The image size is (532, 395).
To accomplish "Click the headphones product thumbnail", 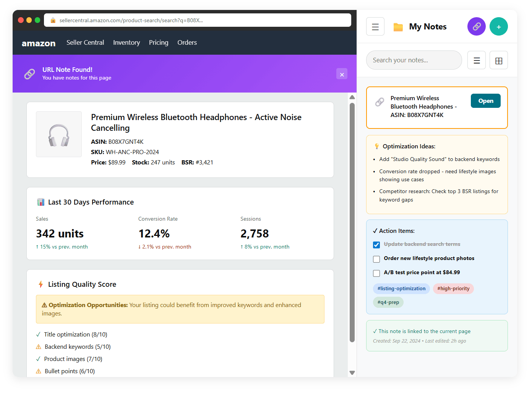I will [x=59, y=134].
